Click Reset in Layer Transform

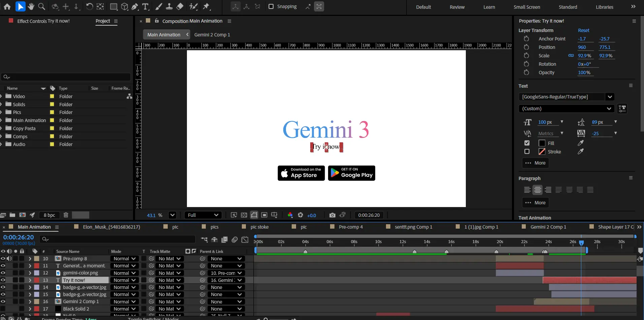583,30
